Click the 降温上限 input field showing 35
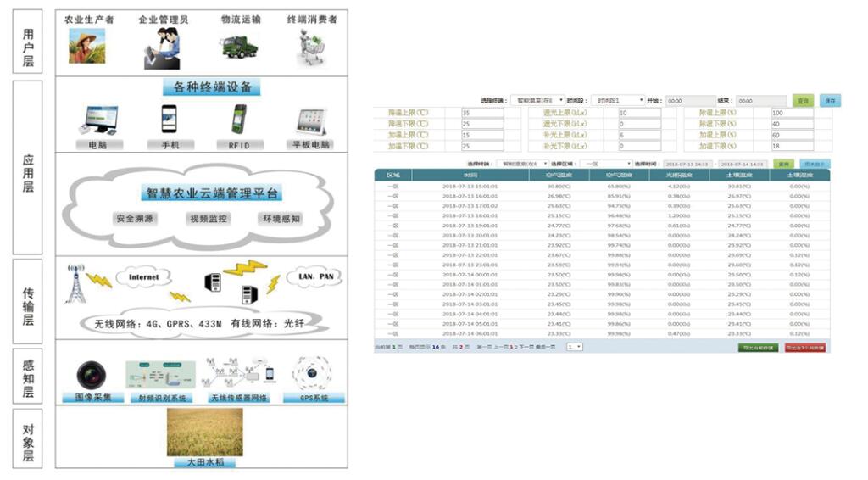 coord(481,113)
